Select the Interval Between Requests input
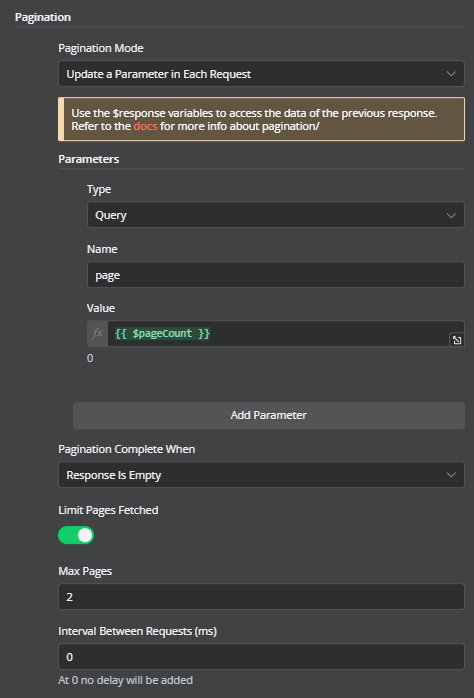Screen dimensions: 474x698 tap(261, 657)
